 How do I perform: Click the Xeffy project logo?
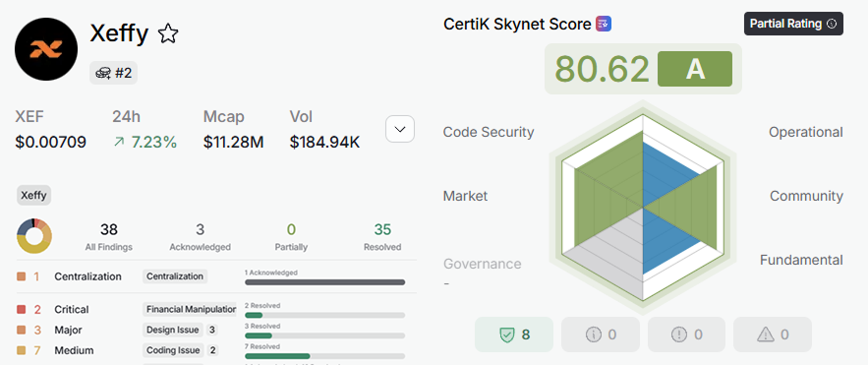[46, 49]
